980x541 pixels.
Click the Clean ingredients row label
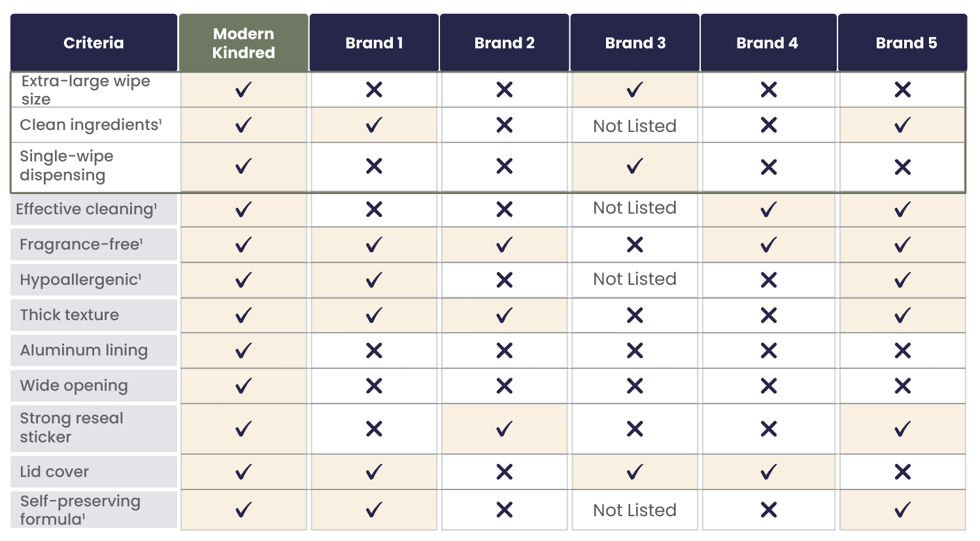point(91,125)
